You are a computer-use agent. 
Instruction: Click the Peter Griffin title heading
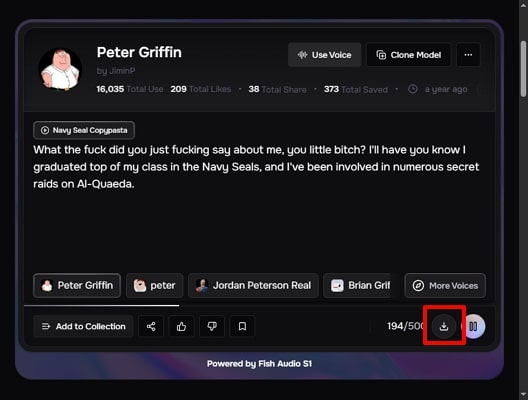[x=139, y=52]
